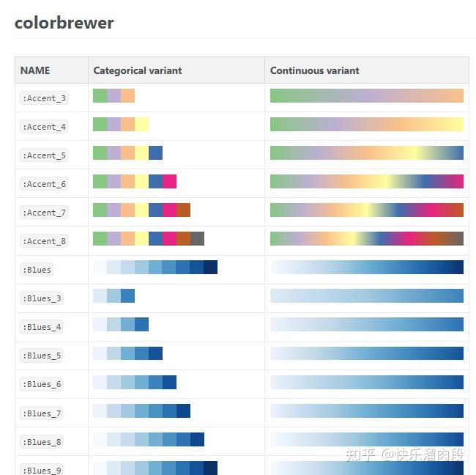Choose the brown swatch in the :Accent_7 row
This screenshot has width=476, height=475.
coord(183,210)
